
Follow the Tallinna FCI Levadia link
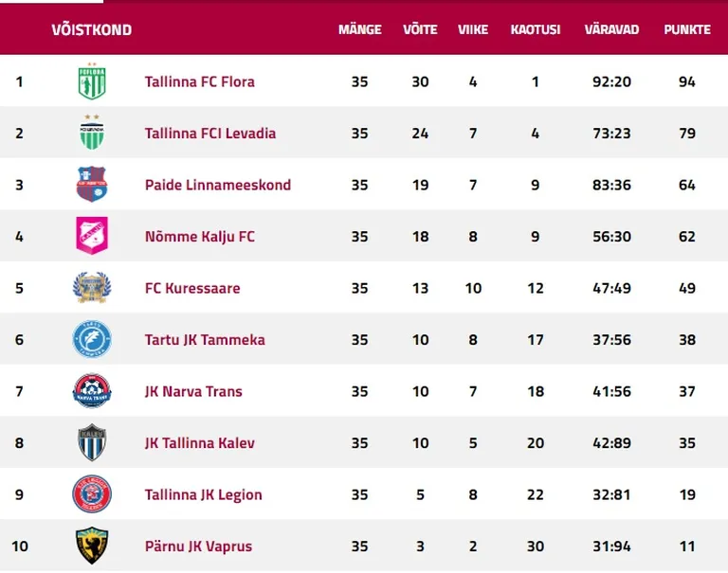pyautogui.click(x=210, y=134)
